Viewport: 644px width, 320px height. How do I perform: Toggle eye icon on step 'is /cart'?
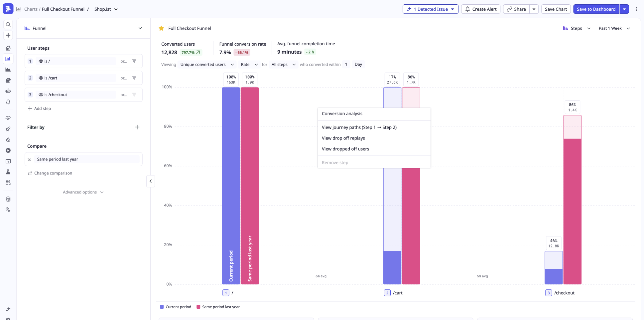pos(41,78)
